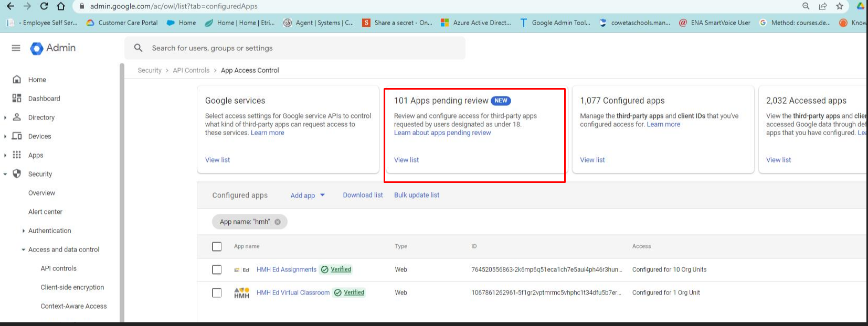
Task: Open HMH Ed Assignments app link
Action: pos(287,269)
